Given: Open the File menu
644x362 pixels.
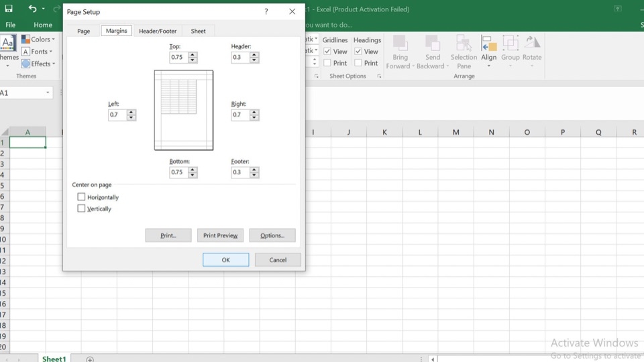Looking at the screenshot, I should coord(10,25).
